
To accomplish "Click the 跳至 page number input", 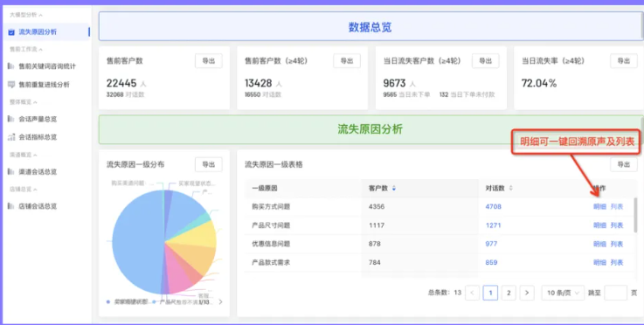I will [616, 293].
